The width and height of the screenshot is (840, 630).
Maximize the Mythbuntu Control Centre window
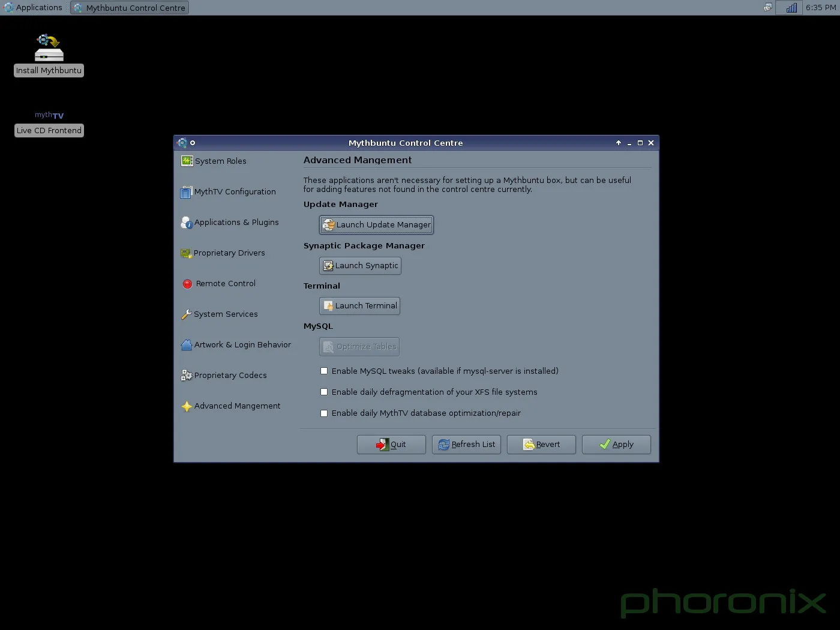coord(640,143)
